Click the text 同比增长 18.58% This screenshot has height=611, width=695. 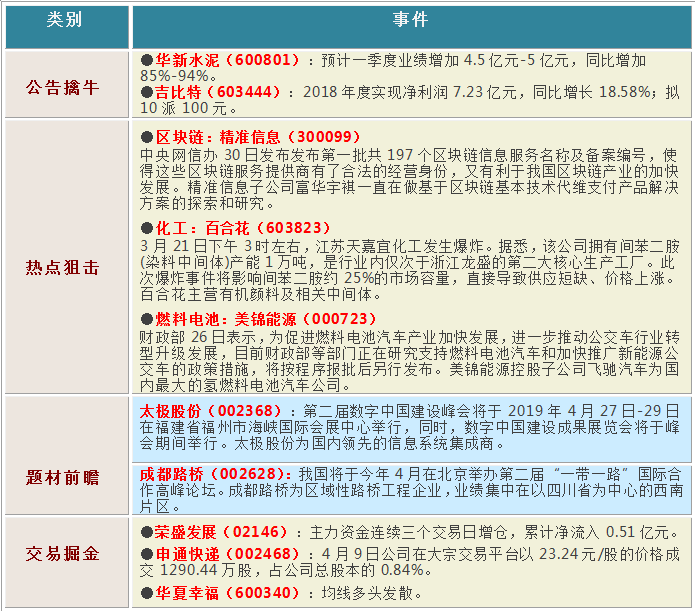point(591,92)
